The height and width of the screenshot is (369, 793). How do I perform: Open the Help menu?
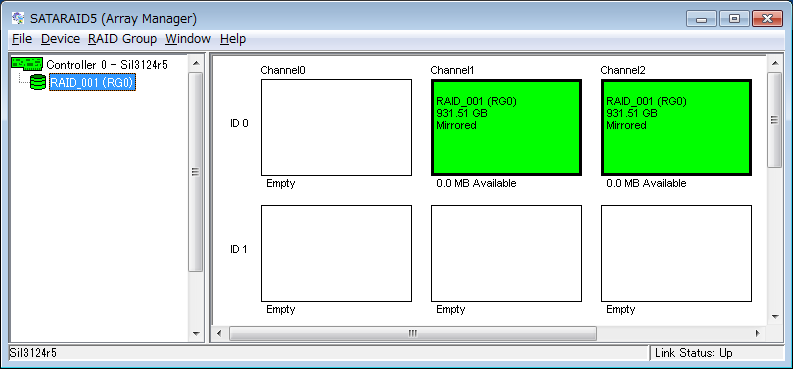pos(233,39)
